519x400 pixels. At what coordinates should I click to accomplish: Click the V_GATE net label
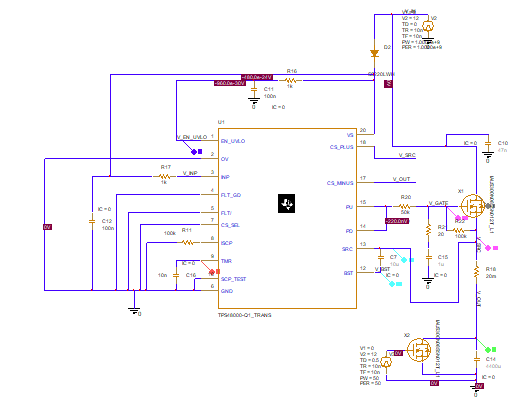tap(438, 203)
